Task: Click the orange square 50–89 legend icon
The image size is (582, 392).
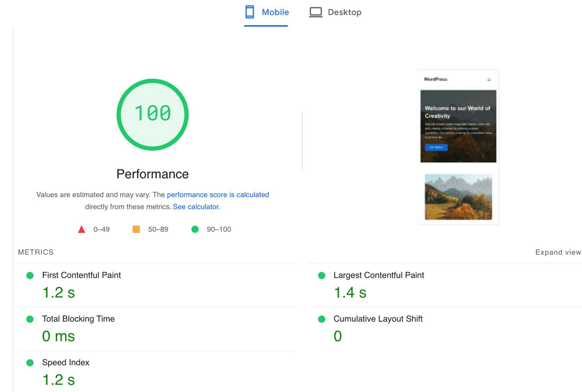Action: (136, 229)
